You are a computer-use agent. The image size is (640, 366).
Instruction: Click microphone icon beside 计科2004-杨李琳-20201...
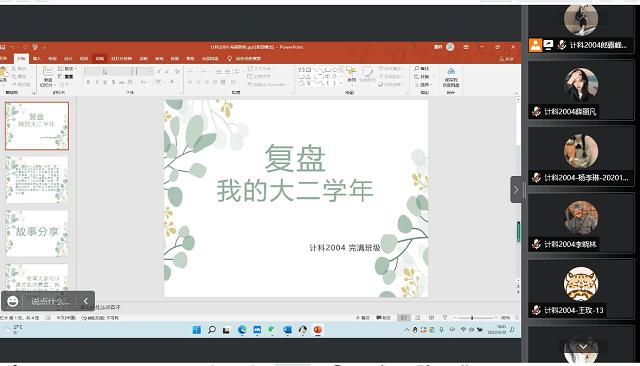tap(537, 177)
